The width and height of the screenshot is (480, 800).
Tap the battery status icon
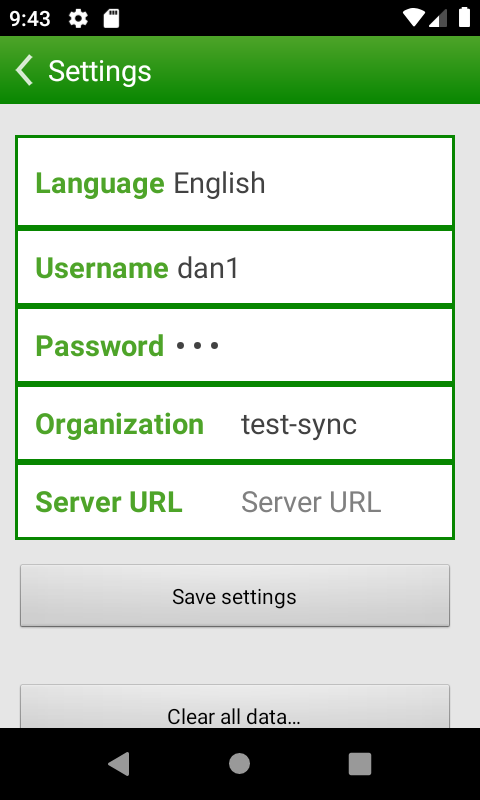[464, 17]
